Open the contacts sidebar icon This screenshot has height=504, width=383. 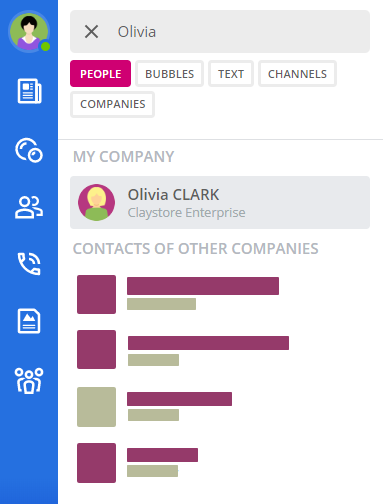[x=29, y=207]
